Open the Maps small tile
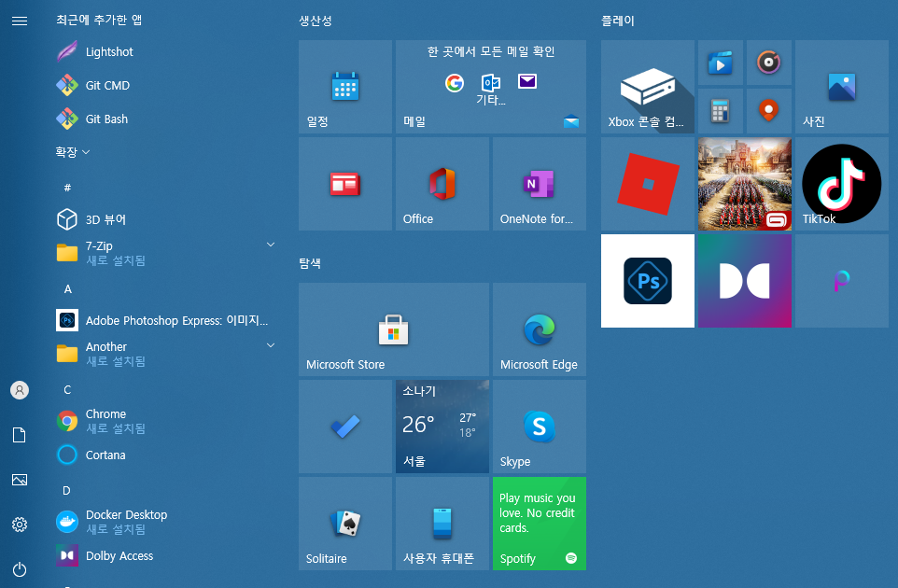This screenshot has width=898, height=588. pos(769,111)
